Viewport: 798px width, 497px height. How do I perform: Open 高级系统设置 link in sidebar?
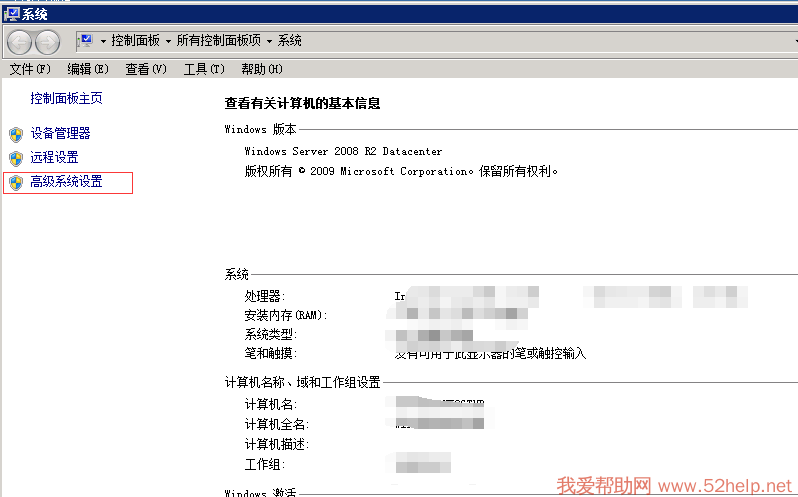66,183
